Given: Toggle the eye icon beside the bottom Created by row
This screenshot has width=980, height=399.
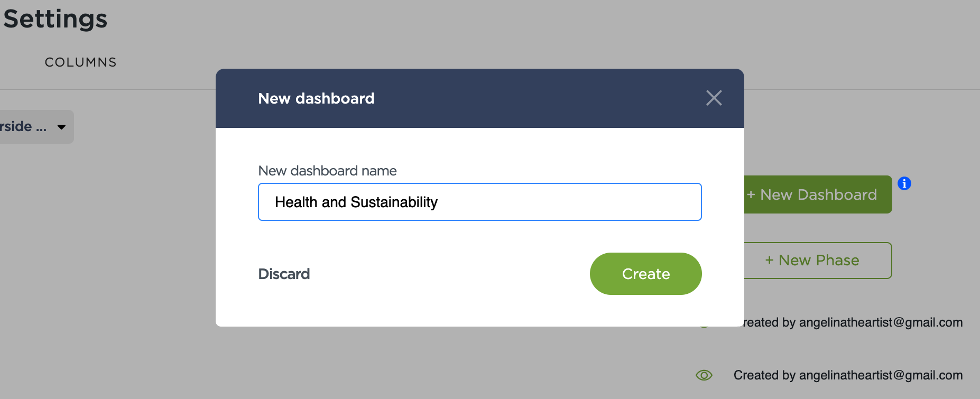Looking at the screenshot, I should click(x=704, y=375).
